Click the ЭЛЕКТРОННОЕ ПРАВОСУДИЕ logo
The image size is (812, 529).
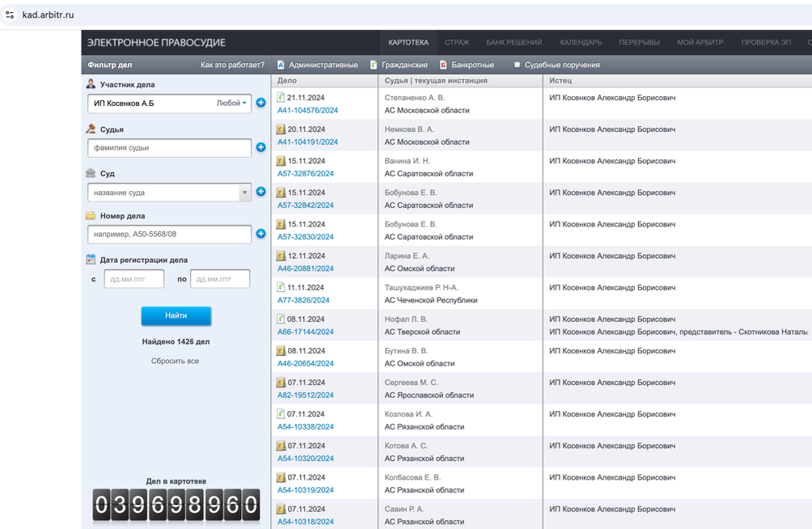(x=156, y=43)
